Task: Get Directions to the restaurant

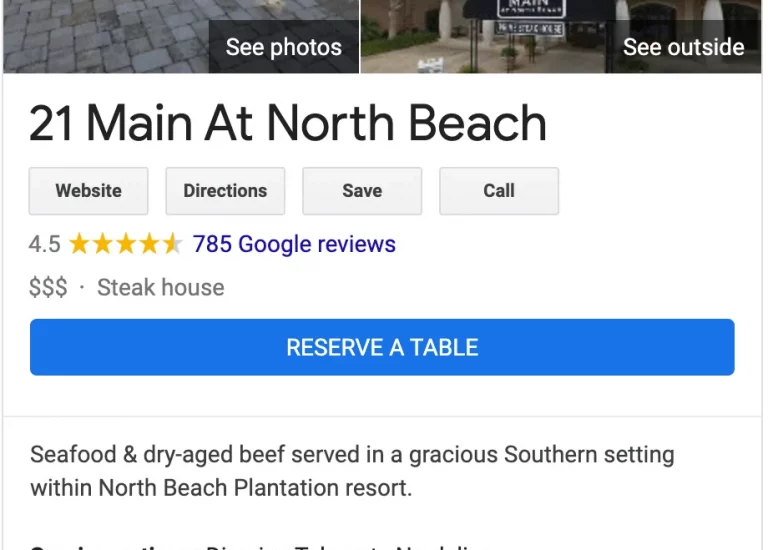Action: point(225,191)
